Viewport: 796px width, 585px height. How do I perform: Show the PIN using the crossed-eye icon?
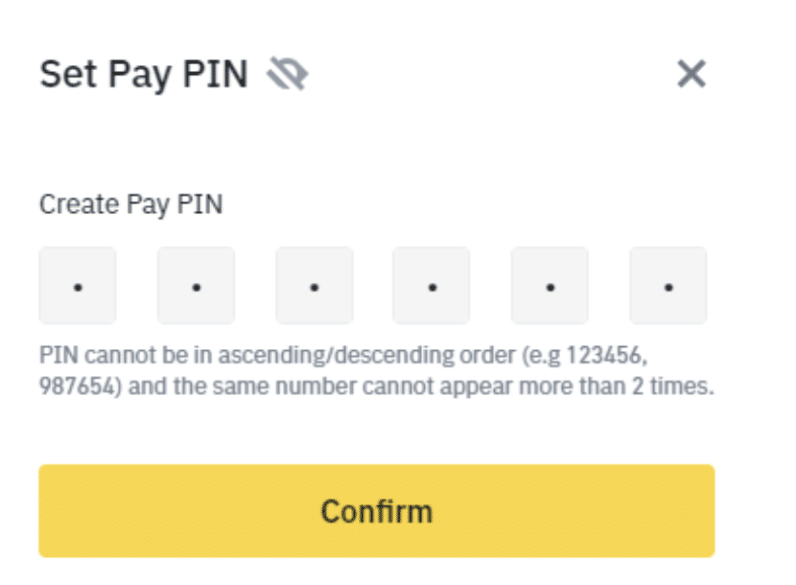288,74
